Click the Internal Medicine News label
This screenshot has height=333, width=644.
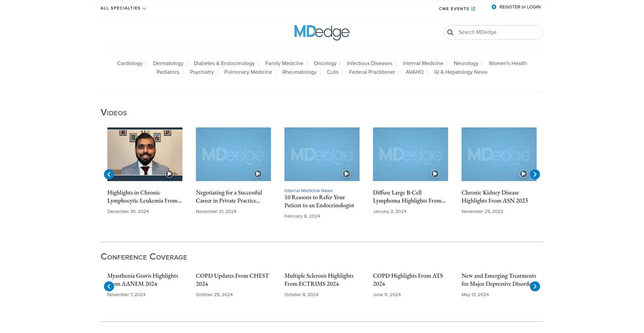(308, 191)
